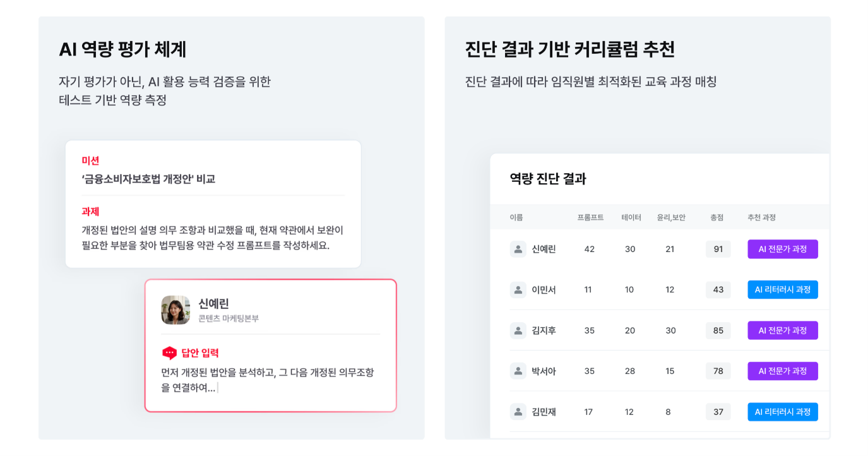Click the AI 전문가 과정 button for 김지후
The image size is (868, 456).
coord(783,330)
